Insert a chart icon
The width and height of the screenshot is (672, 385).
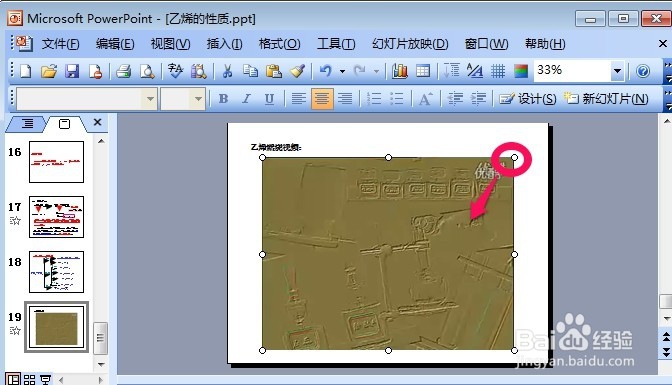[399, 71]
